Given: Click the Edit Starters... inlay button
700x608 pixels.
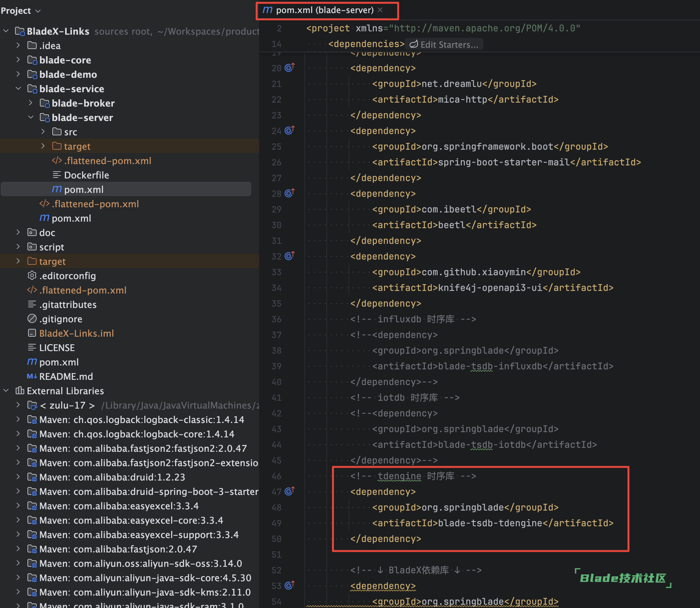Looking at the screenshot, I should pyautogui.click(x=445, y=44).
